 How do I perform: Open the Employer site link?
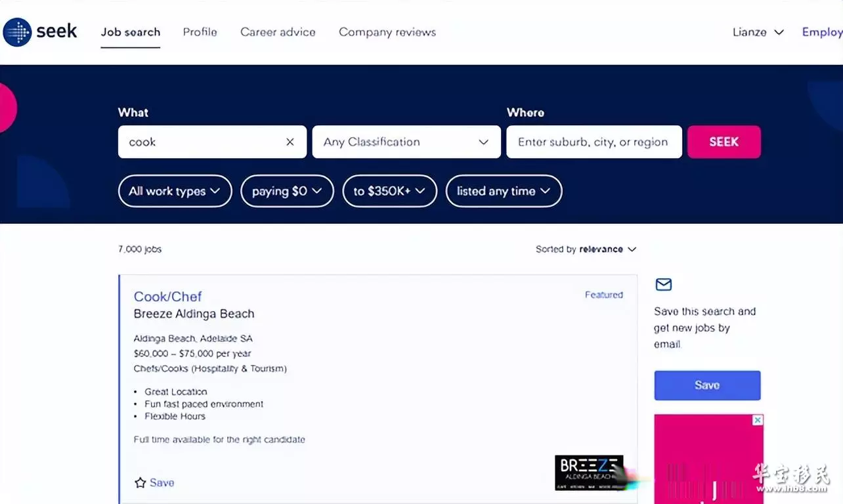pos(823,32)
